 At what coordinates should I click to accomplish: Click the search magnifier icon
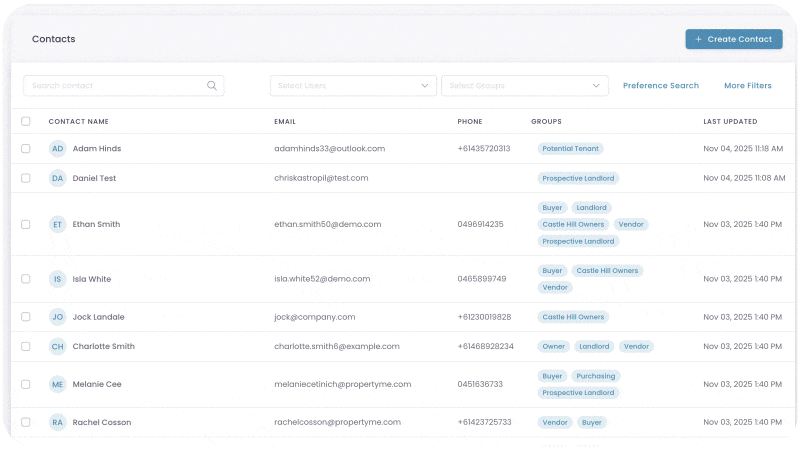212,86
